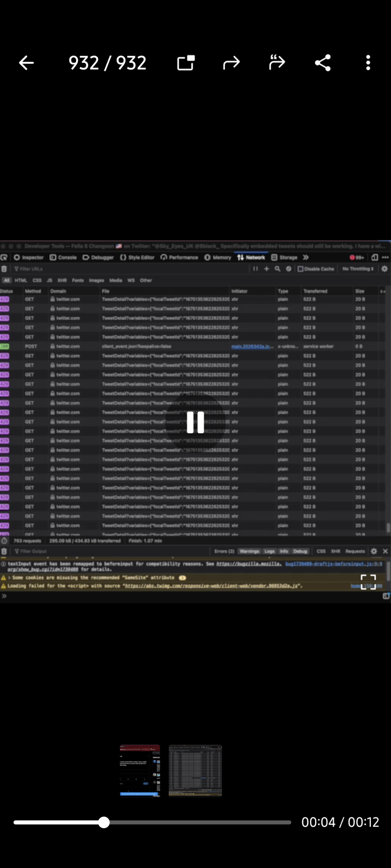Tap the single forward arrow icon

[231, 63]
